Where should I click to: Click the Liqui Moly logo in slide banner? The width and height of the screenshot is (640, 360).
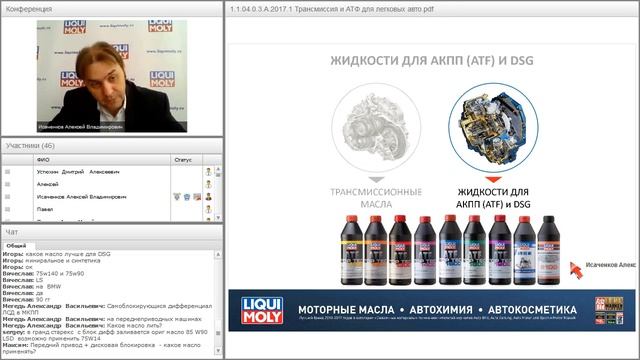pyautogui.click(x=262, y=311)
